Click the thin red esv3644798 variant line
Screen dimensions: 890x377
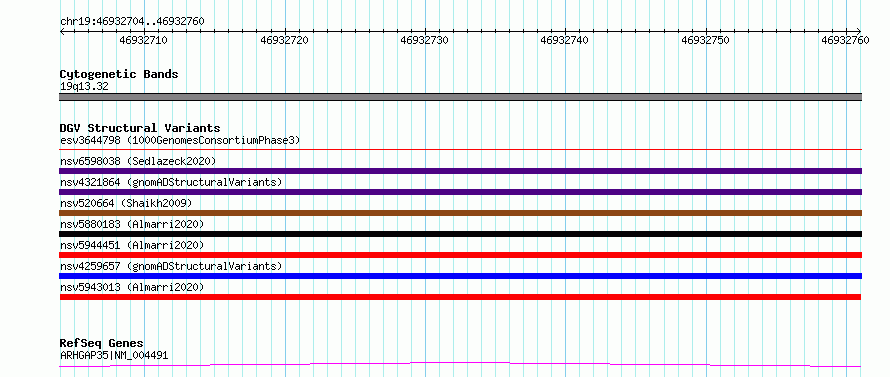pyautogui.click(x=460, y=150)
